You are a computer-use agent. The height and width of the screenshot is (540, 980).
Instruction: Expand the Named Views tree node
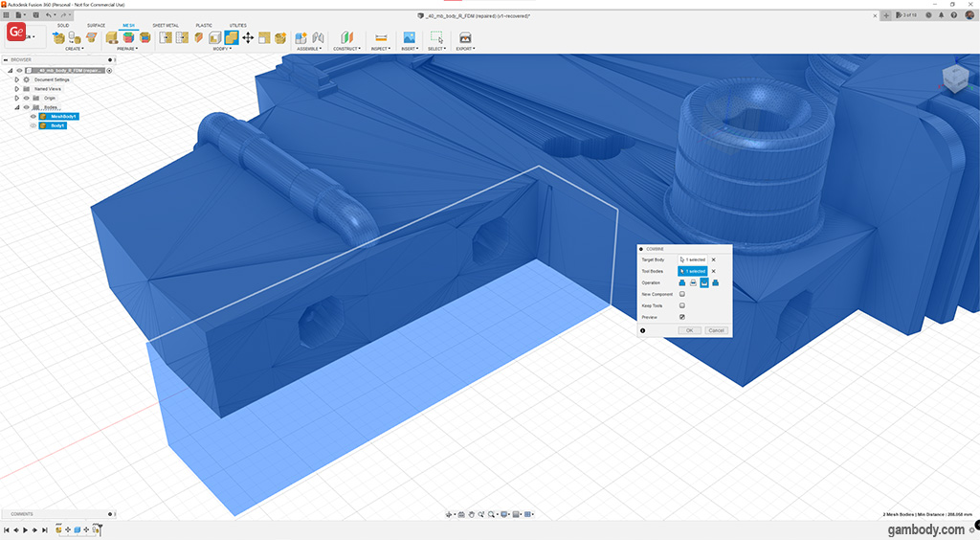(16, 89)
